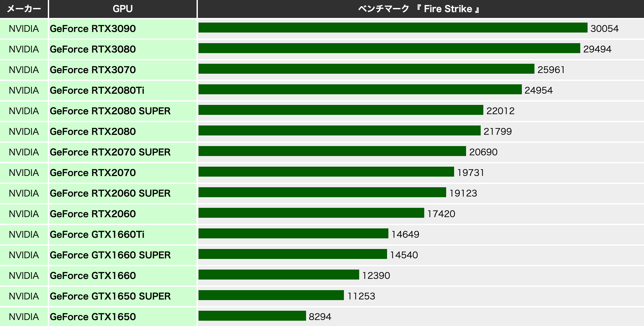
Task: Click the RTX2060 benchmark bar
Action: point(311,213)
